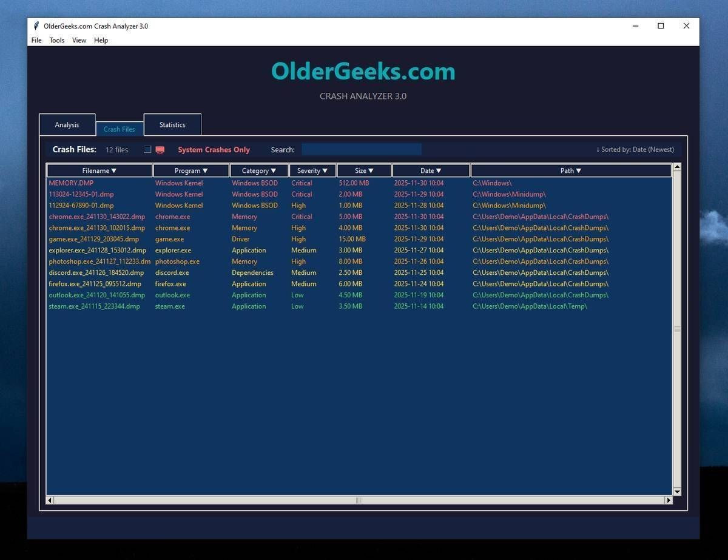
Task: Select chrome.exe_241130_143022.dmp row
Action: [x=359, y=217]
